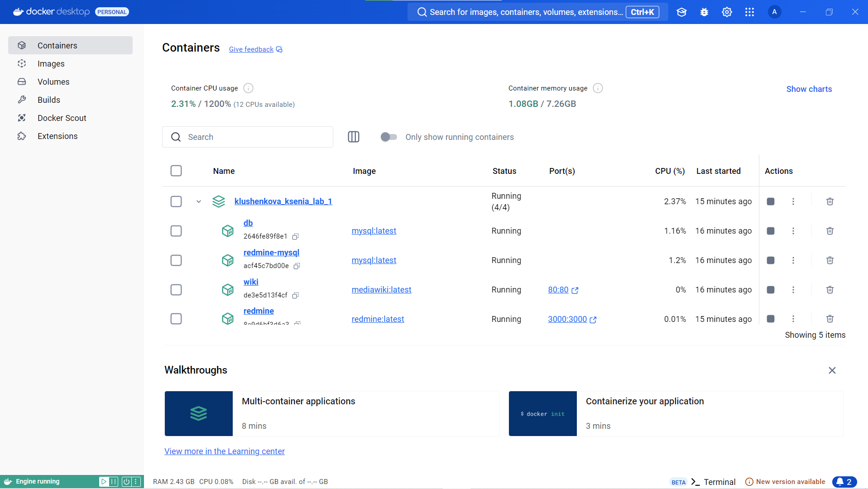Open the klushenkova_ksenia_lab_1 stack link
This screenshot has width=868, height=489.
coord(283,201)
